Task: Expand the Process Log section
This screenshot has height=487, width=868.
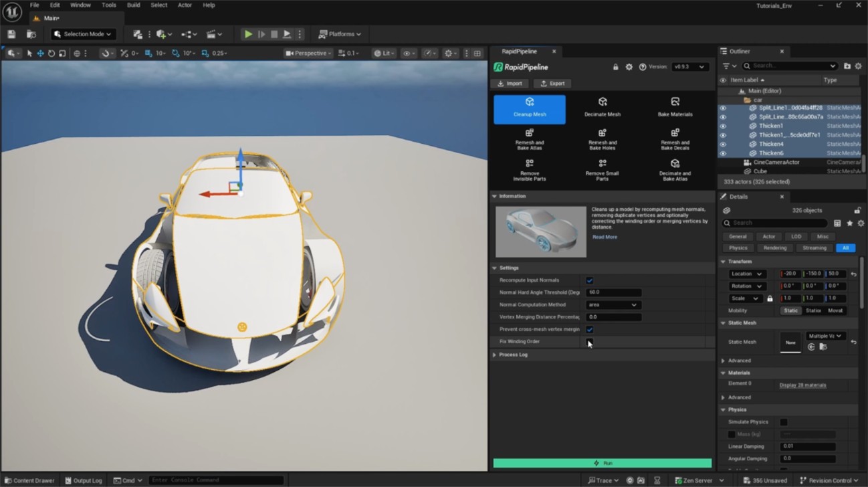Action: pos(494,355)
